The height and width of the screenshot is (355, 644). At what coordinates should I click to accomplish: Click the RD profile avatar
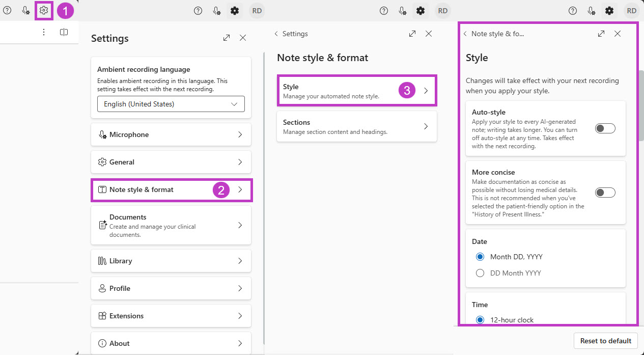point(257,10)
